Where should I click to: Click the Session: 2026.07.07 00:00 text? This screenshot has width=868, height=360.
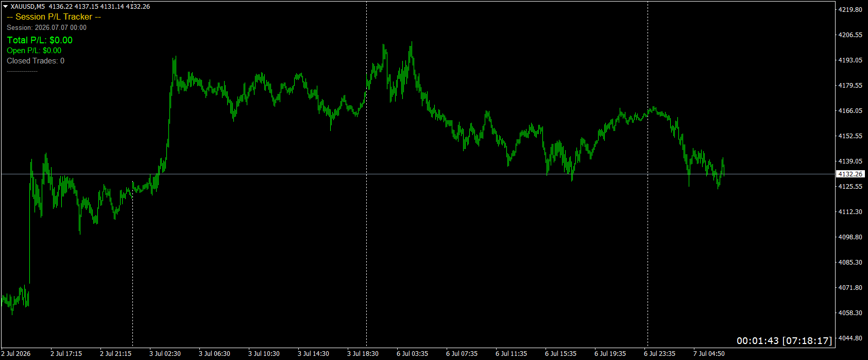tap(46, 28)
